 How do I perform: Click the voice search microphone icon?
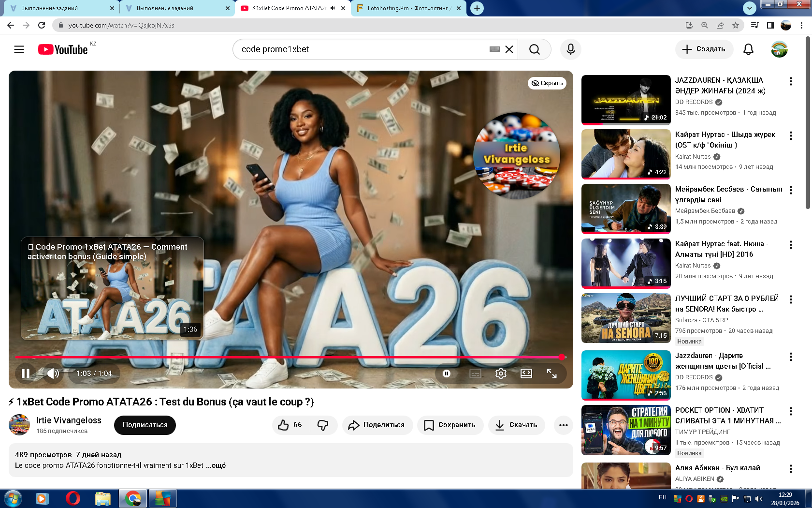570,49
